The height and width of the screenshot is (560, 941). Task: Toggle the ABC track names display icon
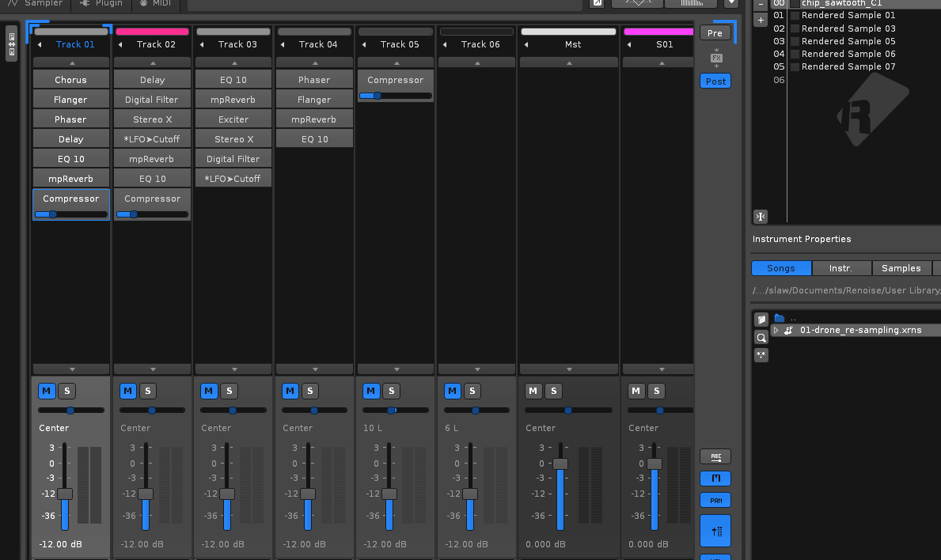715,456
